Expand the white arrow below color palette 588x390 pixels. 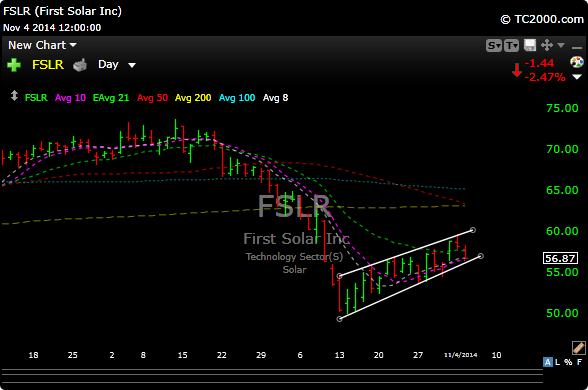[577, 77]
